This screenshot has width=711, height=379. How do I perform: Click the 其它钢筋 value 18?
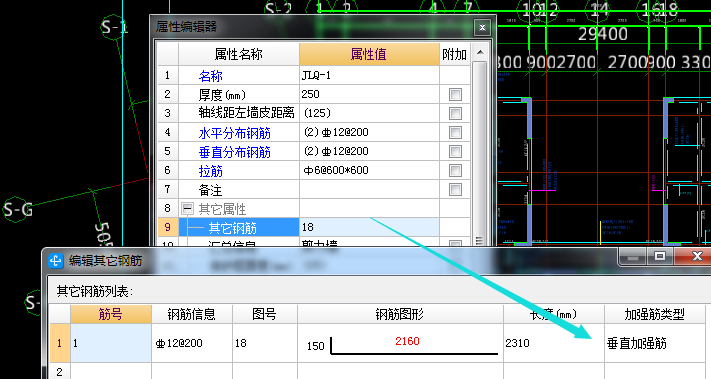point(369,227)
